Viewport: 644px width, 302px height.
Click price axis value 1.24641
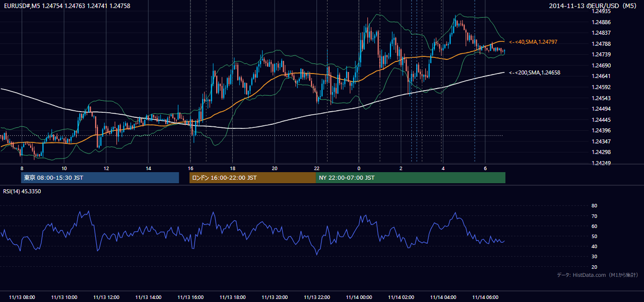click(x=601, y=76)
